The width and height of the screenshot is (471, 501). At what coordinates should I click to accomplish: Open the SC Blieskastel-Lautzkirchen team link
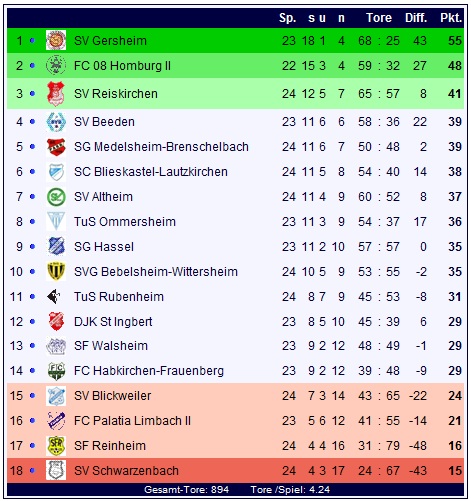(x=151, y=172)
